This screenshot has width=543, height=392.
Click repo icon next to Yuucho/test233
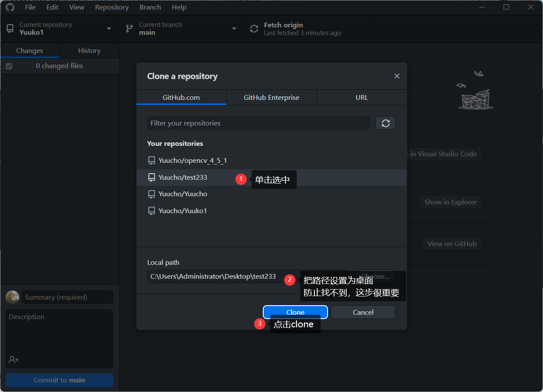[x=152, y=178]
